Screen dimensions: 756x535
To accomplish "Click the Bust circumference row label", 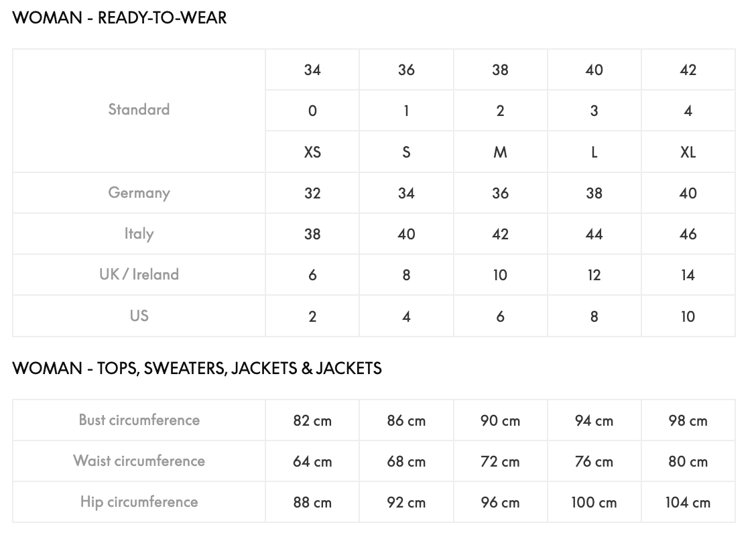I will pos(139,420).
